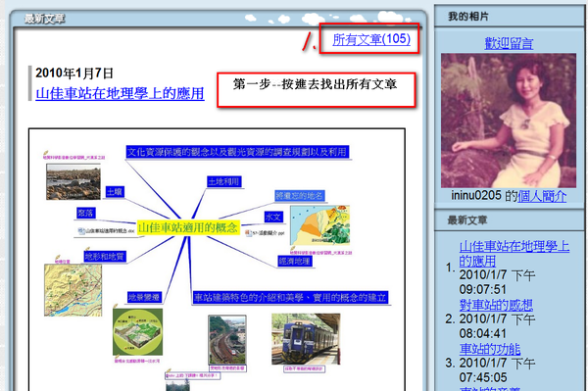
Task: Select the 水文 node
Action: [273, 217]
